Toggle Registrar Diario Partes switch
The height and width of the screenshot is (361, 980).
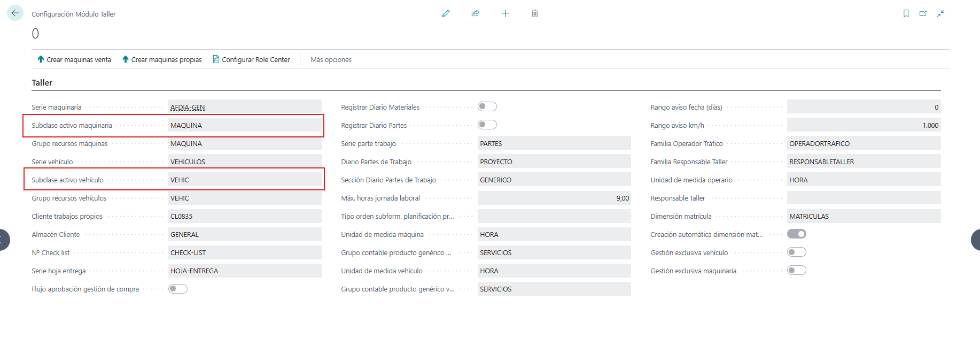487,125
